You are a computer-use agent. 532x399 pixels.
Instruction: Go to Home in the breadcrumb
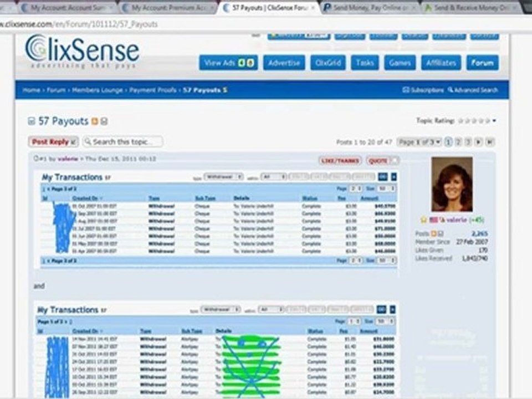[31, 90]
